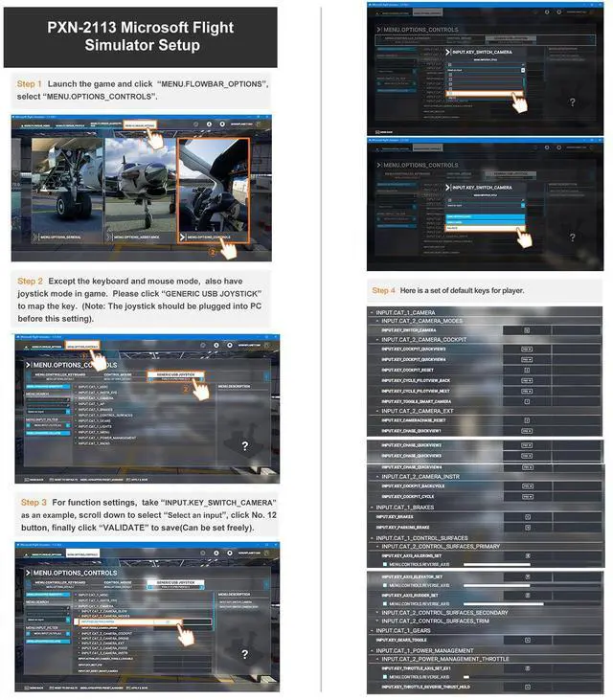Click the binding icon for INPUT.KEY_CHASE_QUICKVIEW4

(x=528, y=467)
